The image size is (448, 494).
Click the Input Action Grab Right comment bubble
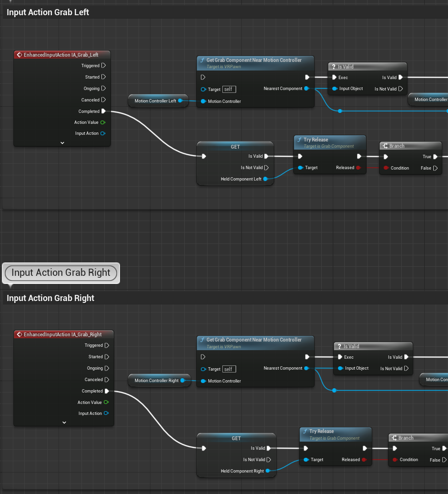coord(61,273)
